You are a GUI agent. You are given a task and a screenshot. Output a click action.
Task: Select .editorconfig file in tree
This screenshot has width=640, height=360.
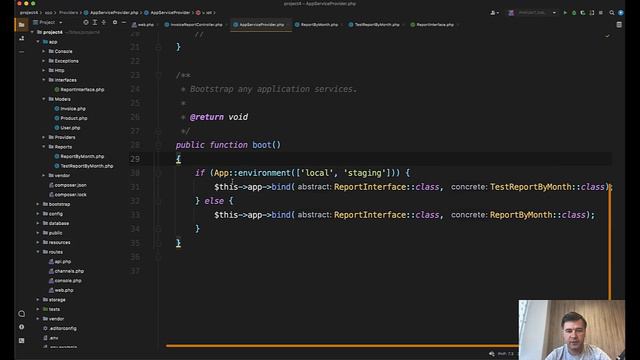pyautogui.click(x=60, y=329)
